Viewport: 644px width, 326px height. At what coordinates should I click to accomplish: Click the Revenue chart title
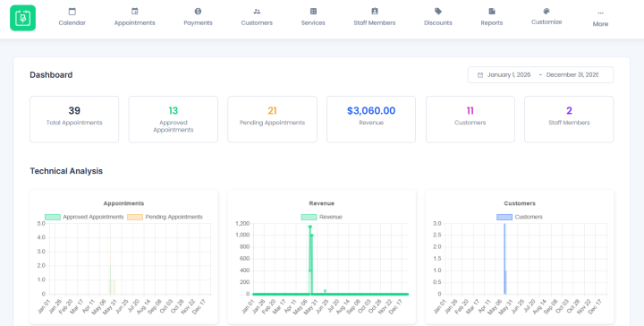click(x=322, y=203)
